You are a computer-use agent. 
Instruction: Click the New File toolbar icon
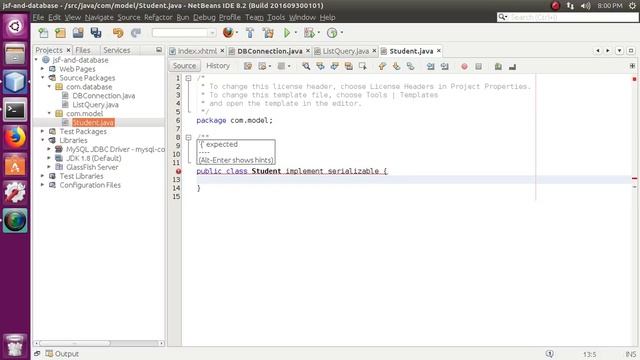pyautogui.click(x=43, y=33)
